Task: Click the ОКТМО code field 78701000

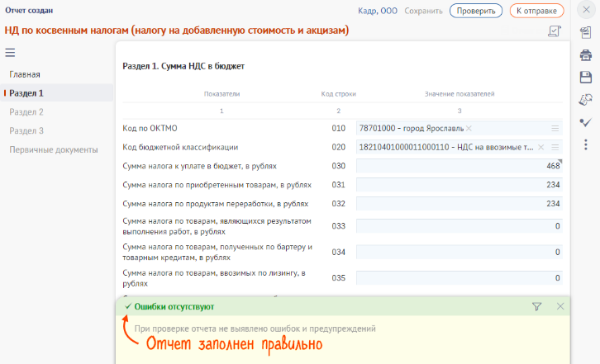Action: (460, 129)
